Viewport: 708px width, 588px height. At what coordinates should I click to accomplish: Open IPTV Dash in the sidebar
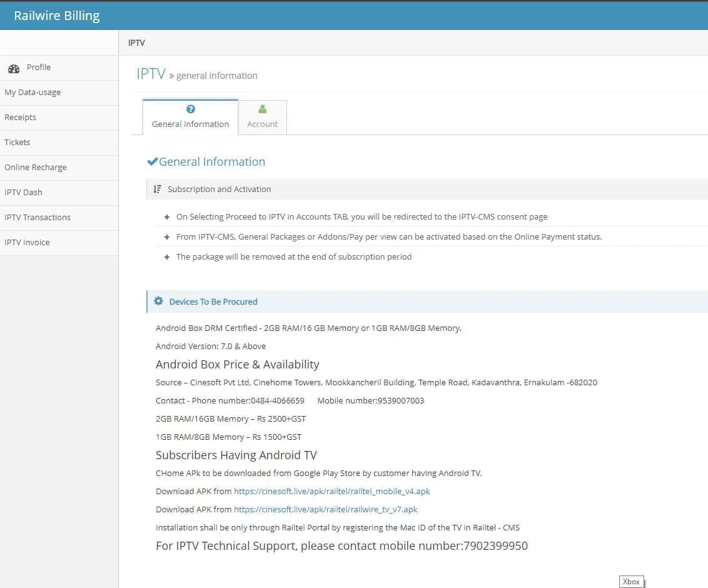(x=59, y=193)
